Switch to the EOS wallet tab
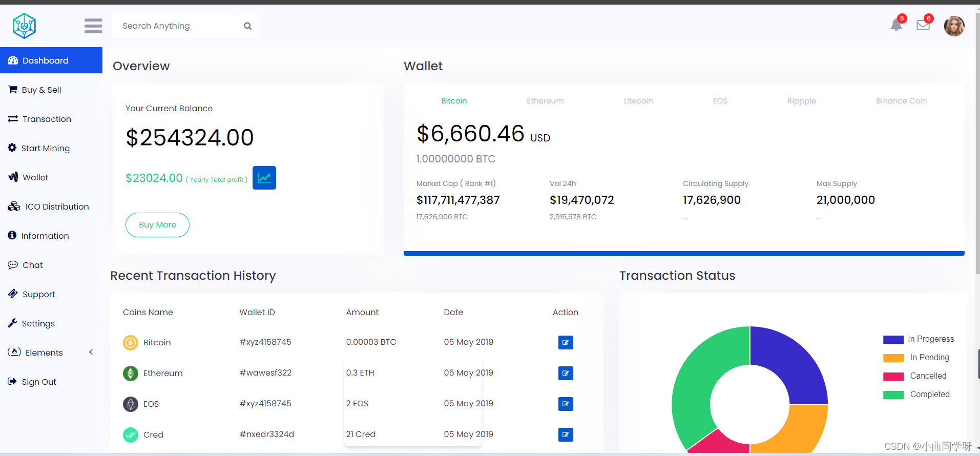The image size is (980, 456). click(720, 101)
